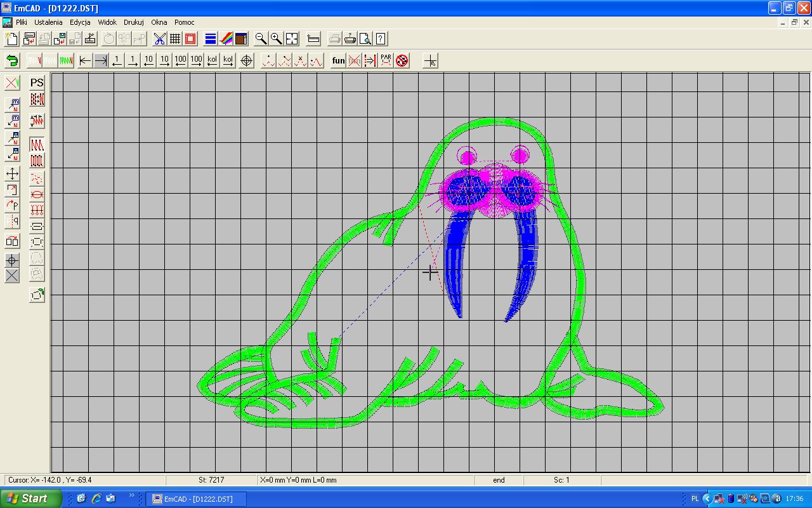Zoom out with the minus magnifier
This screenshot has width=812, height=508.
click(x=261, y=39)
